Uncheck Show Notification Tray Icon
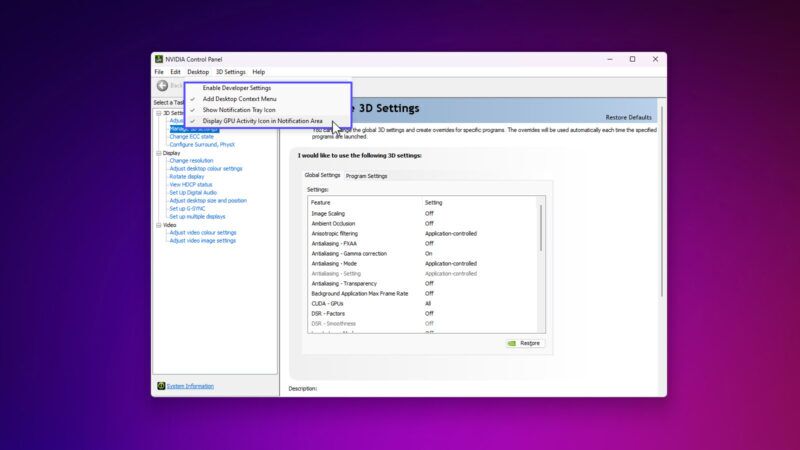The image size is (800, 450). pos(239,110)
